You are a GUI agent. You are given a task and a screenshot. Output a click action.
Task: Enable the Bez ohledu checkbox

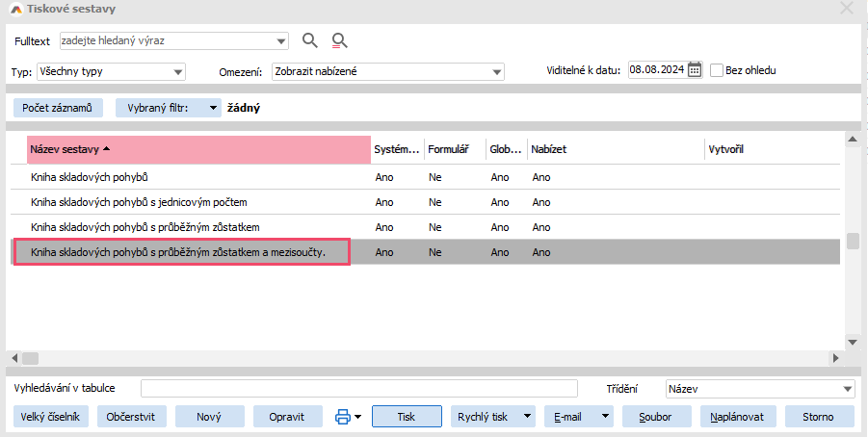[717, 70]
